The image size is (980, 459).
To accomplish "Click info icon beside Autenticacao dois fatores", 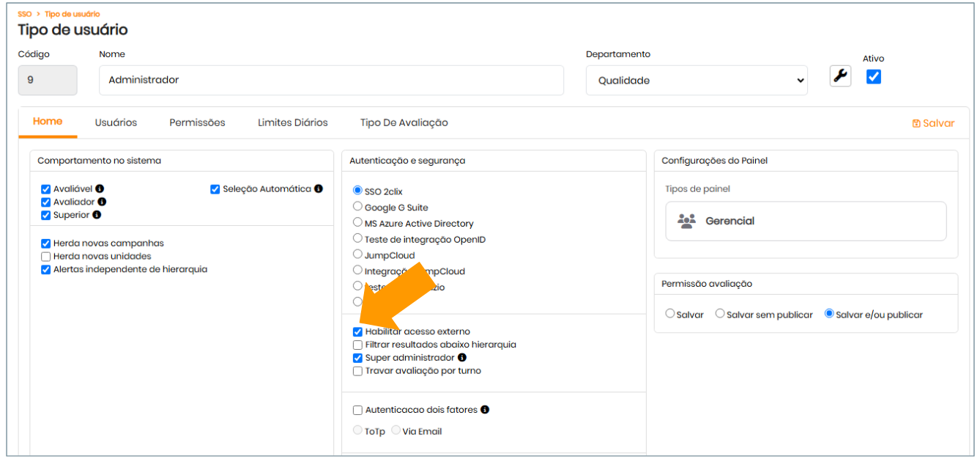I will [x=485, y=410].
